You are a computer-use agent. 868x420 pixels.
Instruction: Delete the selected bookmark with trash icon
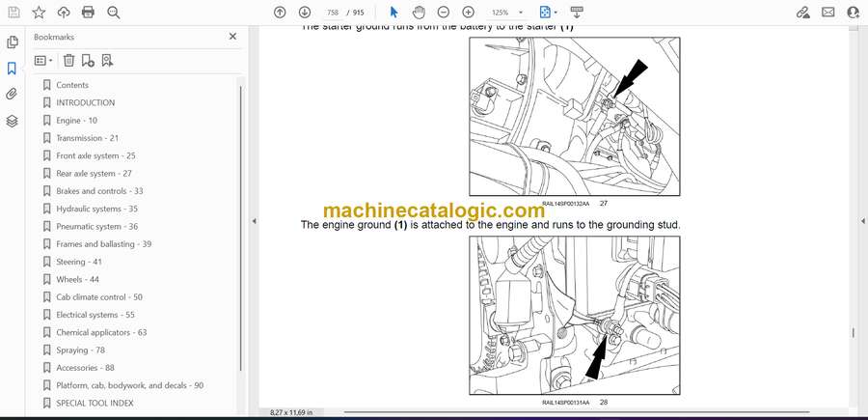click(68, 60)
